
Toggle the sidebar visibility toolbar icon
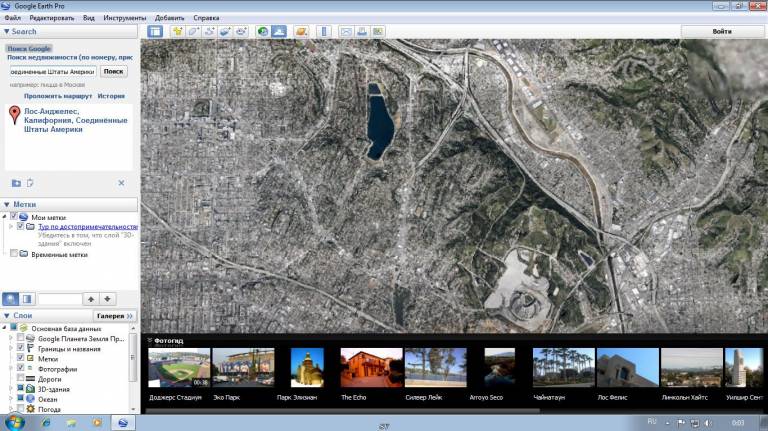coord(155,31)
